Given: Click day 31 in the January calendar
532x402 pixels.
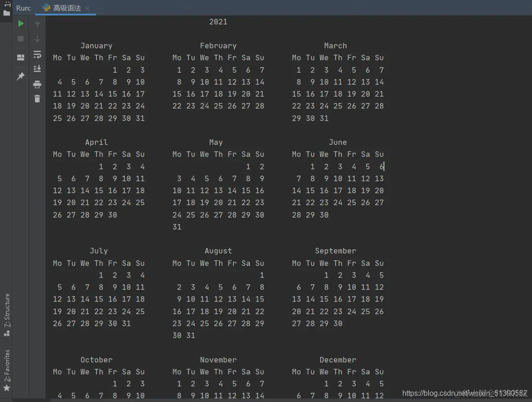Looking at the screenshot, I should click(140, 118).
